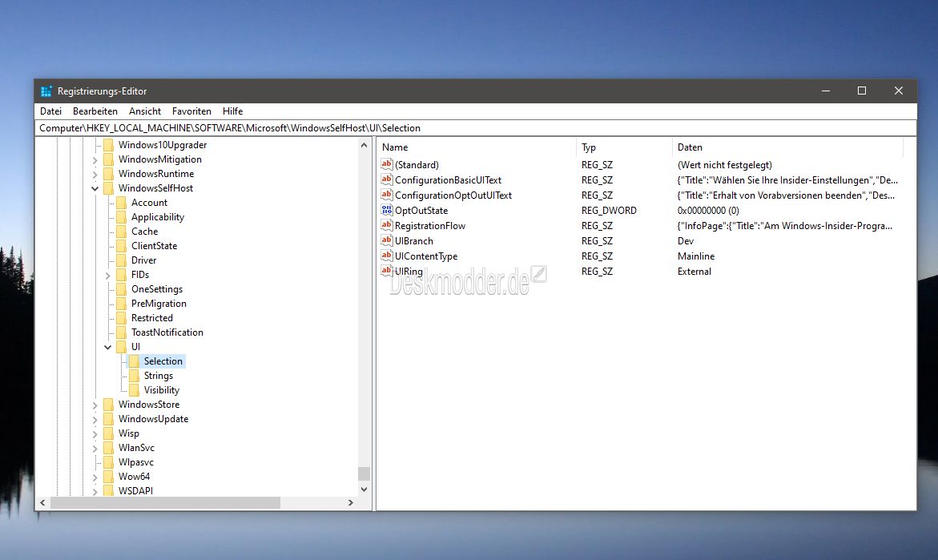Click the tree scroll down arrow
This screenshot has height=560, width=938.
pyautogui.click(x=364, y=489)
